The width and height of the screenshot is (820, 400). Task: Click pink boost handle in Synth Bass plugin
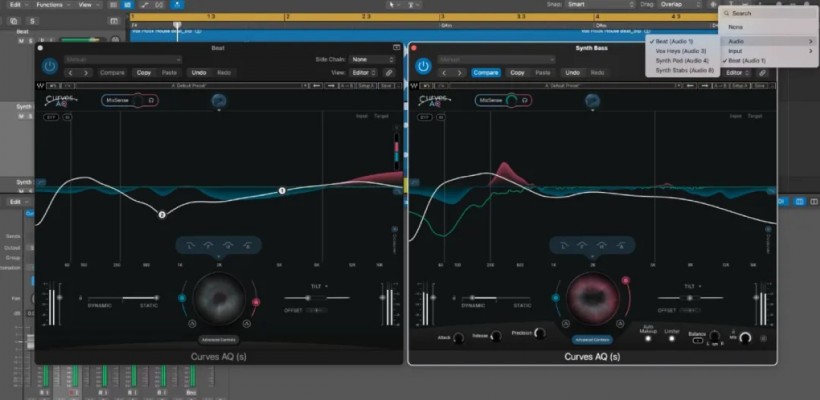click(x=625, y=281)
